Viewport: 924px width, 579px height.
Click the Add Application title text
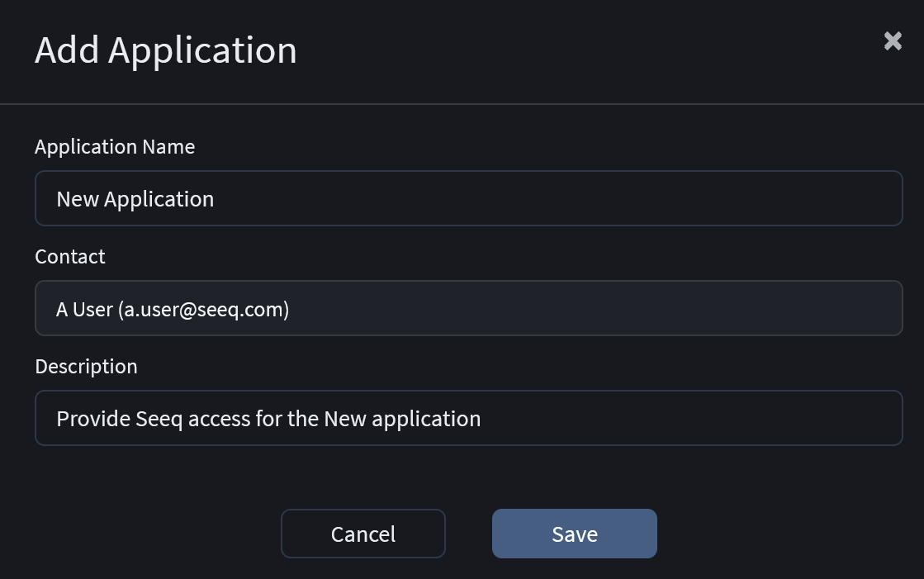tap(165, 50)
